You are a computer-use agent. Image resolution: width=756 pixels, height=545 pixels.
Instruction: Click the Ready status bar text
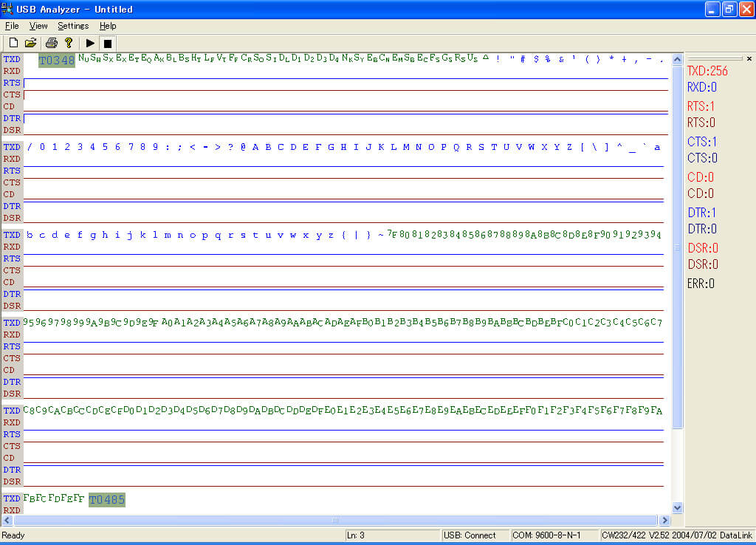tap(13, 535)
